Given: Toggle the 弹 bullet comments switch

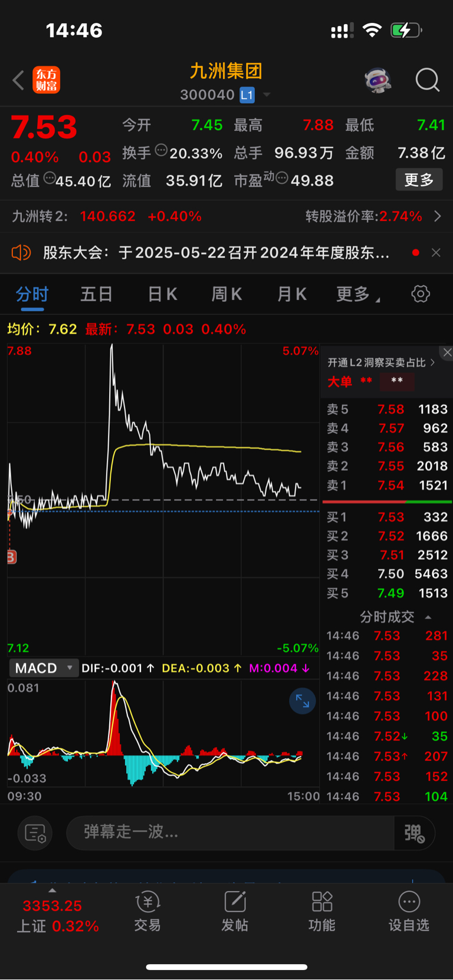Looking at the screenshot, I should tap(414, 833).
